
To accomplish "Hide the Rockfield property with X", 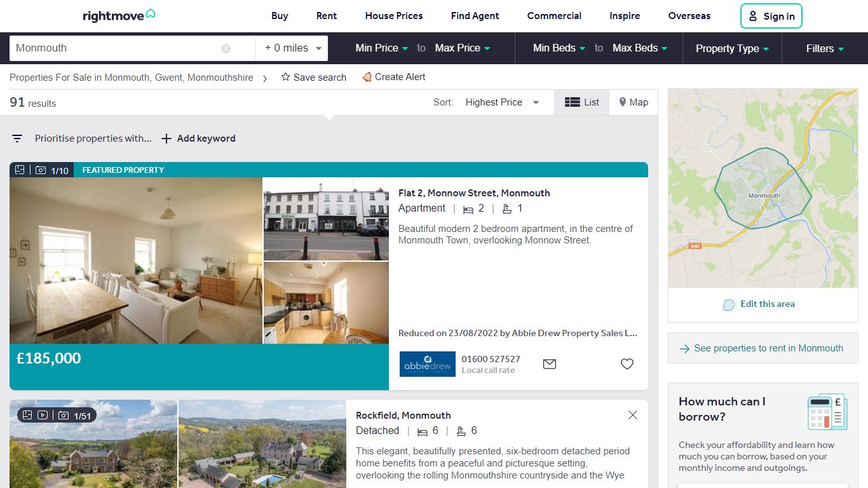I will click(632, 415).
